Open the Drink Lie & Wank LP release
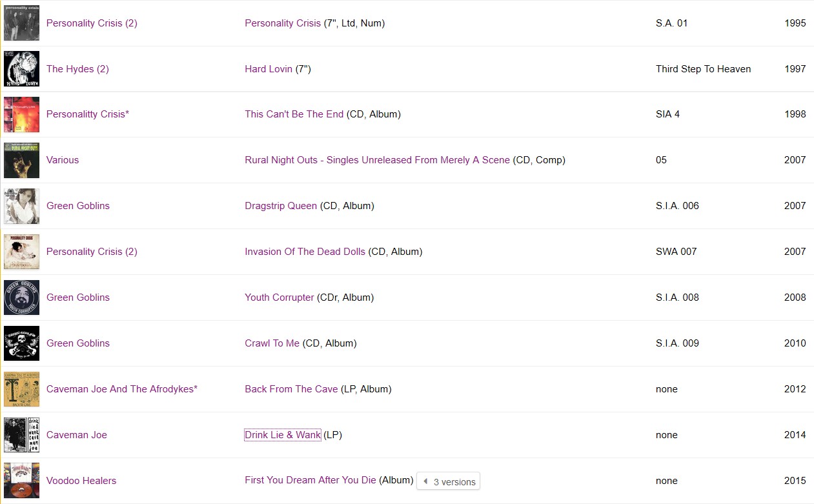Viewport: 814px width, 504px height. 283,434
